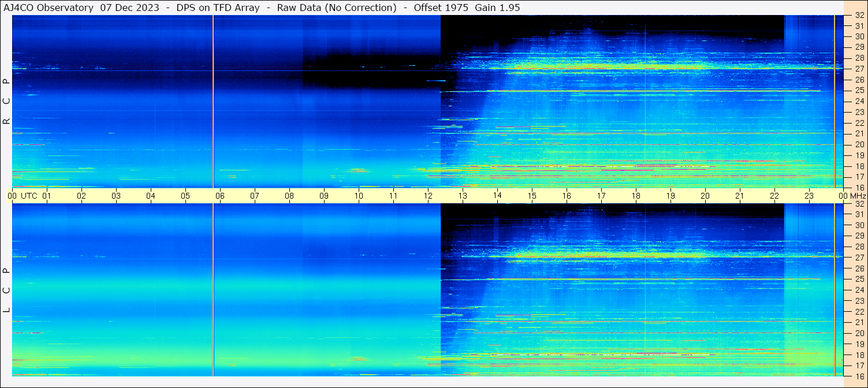Click the 23 hour mark on time axis

pos(809,196)
